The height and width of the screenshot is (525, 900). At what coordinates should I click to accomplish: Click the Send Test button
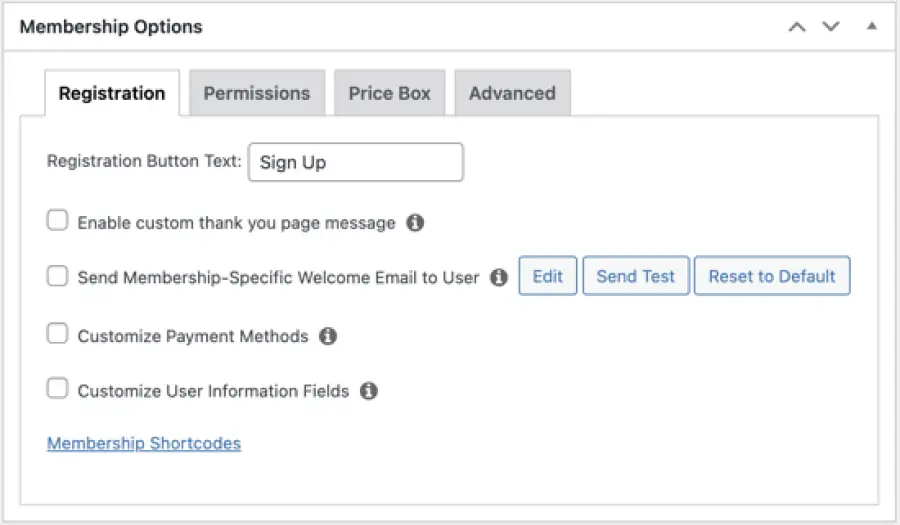point(635,276)
